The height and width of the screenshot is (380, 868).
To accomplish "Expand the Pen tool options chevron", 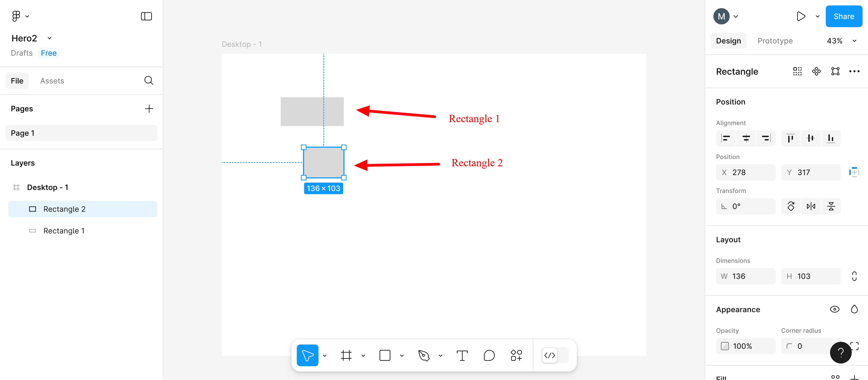I will pyautogui.click(x=440, y=355).
